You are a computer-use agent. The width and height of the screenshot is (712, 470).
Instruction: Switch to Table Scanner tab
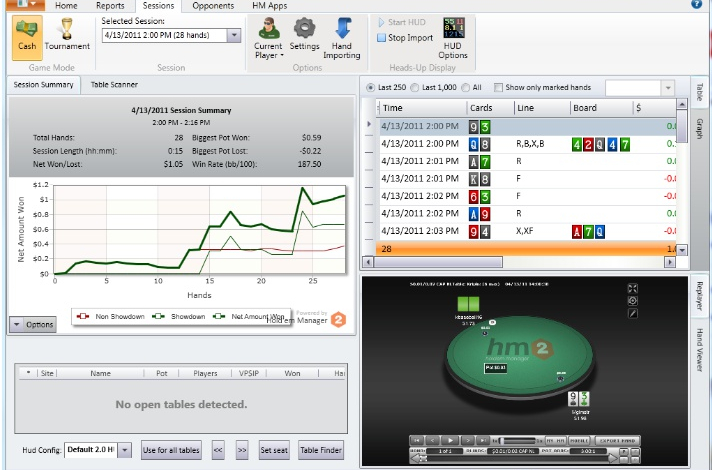(x=114, y=84)
